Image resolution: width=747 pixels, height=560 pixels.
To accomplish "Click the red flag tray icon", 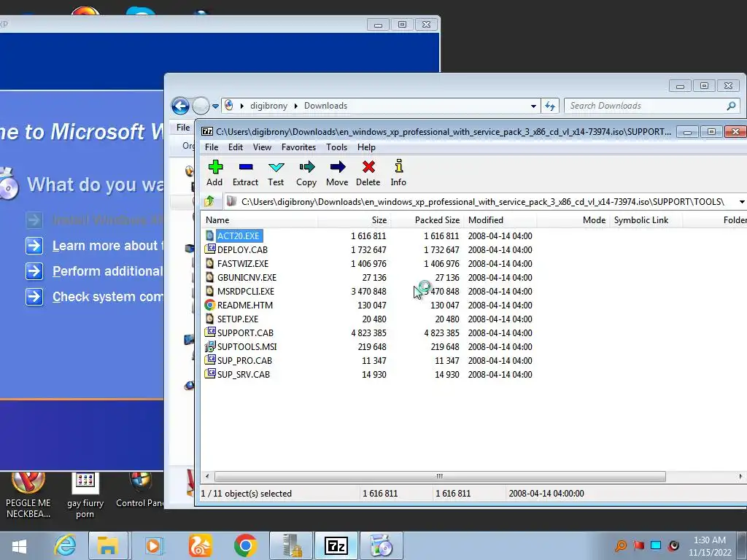I will pos(638,545).
